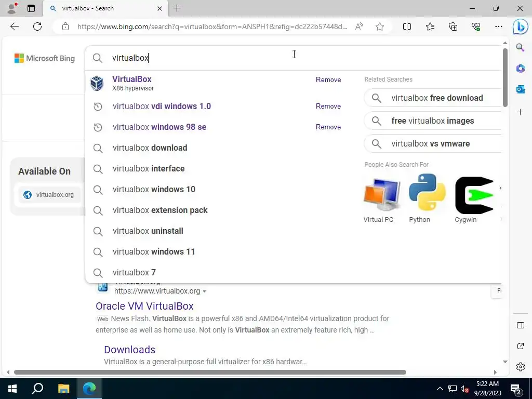Close the virtualbox - Search tab

159,8
